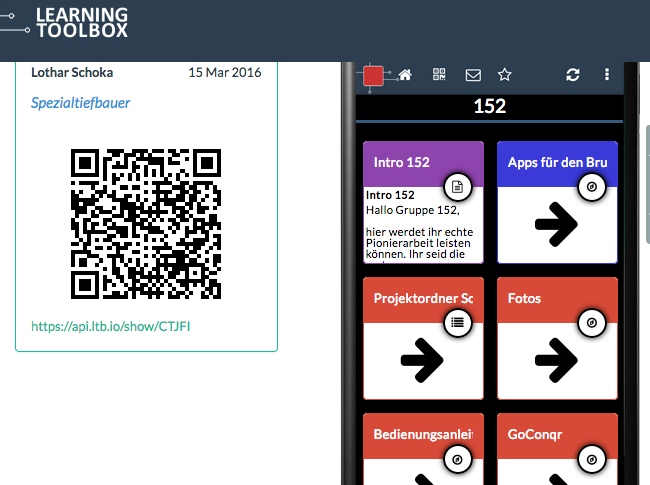Click the arrow in Apps für den Bru tile
The height and width of the screenshot is (485, 650).
(x=556, y=224)
